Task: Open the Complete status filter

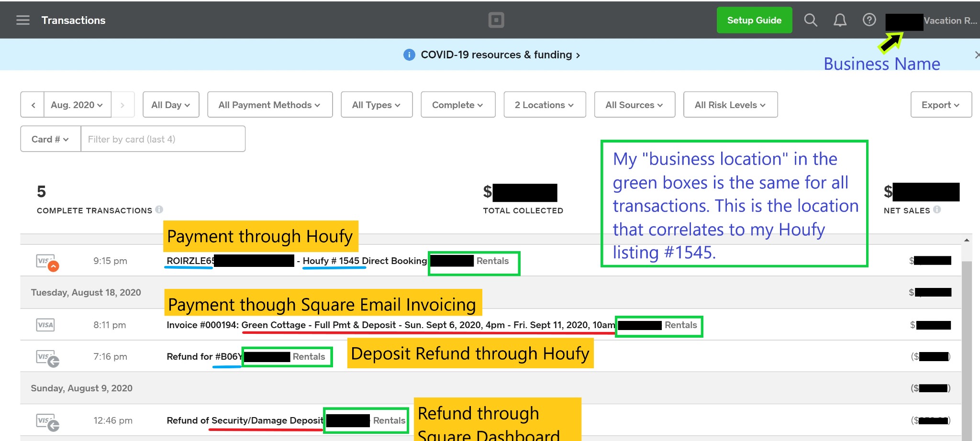Action: [x=458, y=105]
